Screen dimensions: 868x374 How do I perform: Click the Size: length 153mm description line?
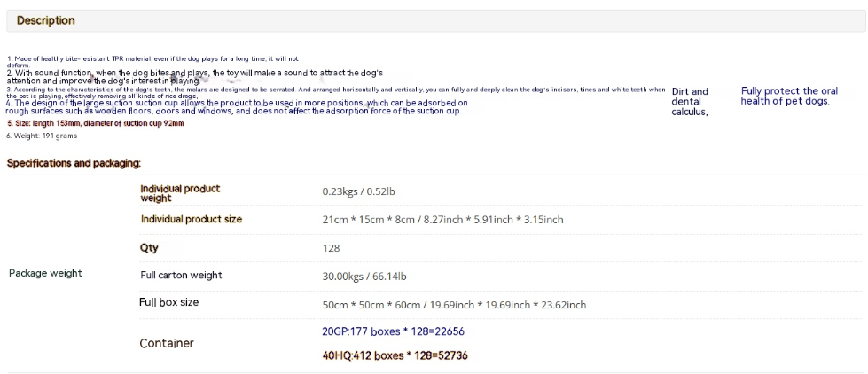coord(95,123)
